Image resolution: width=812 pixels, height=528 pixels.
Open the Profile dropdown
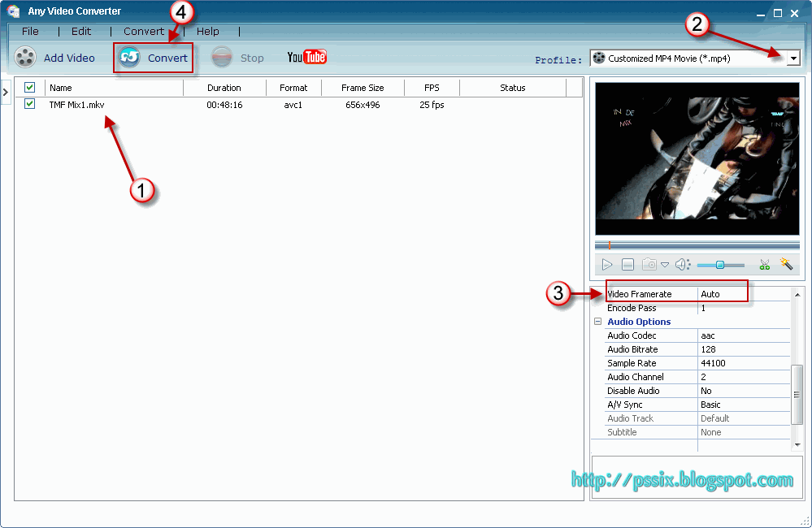(x=794, y=58)
